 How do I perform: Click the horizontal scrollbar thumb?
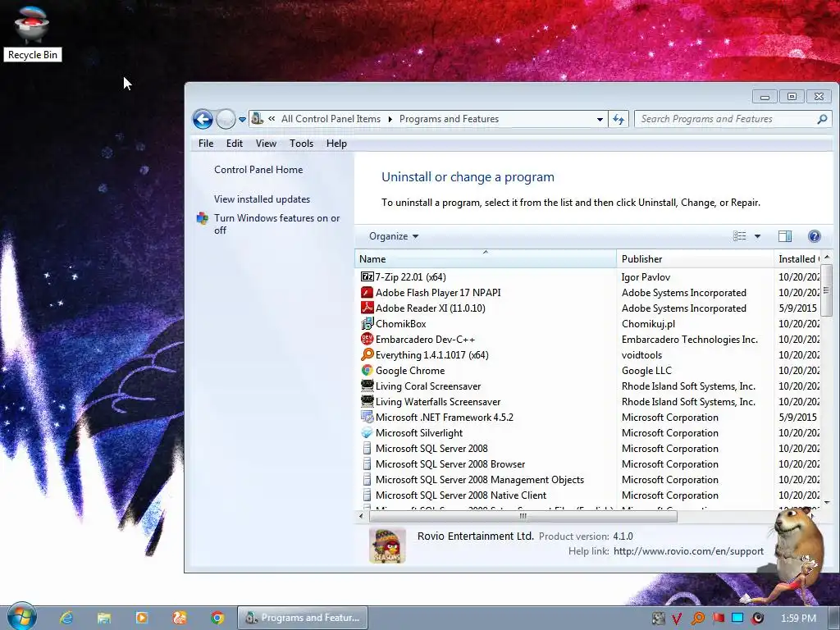point(523,517)
